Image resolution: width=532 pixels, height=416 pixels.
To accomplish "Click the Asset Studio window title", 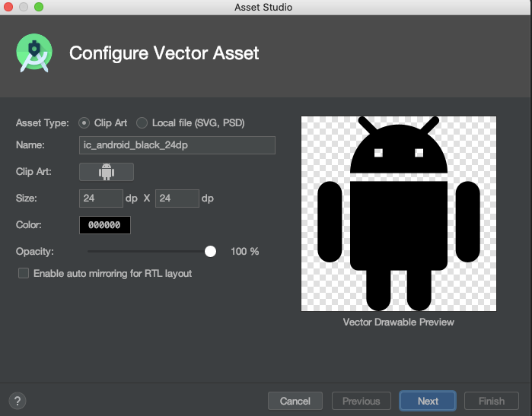I will pyautogui.click(x=263, y=7).
